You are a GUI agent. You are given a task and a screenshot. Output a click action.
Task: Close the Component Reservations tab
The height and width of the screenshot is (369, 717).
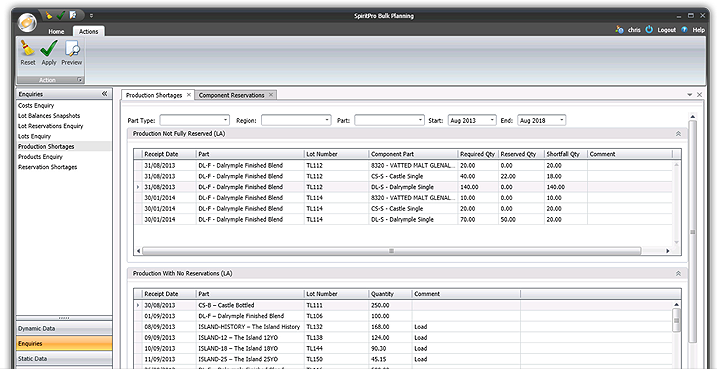[x=271, y=95]
